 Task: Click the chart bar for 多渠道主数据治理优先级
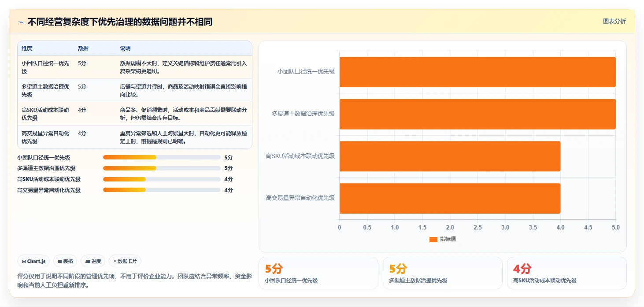pyautogui.click(x=477, y=114)
